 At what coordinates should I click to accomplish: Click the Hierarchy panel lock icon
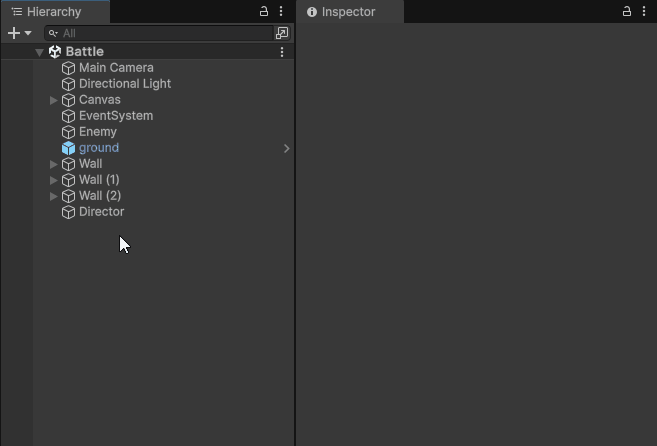click(264, 12)
